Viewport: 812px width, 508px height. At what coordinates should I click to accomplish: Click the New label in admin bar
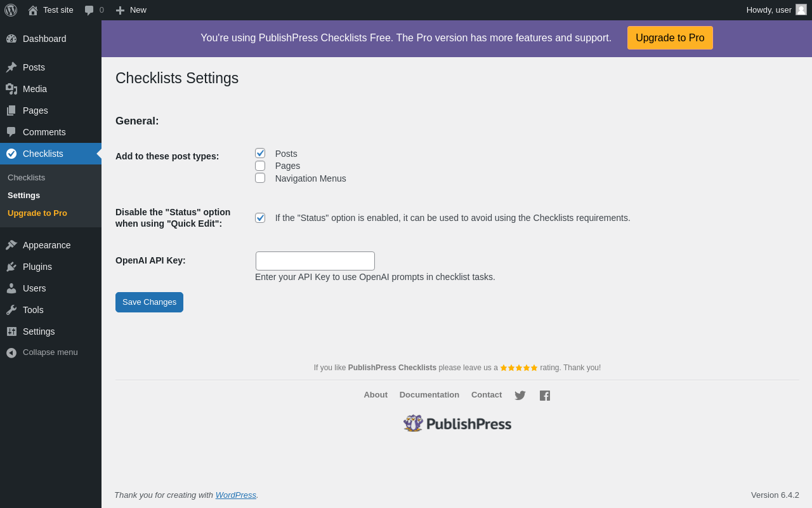point(138,10)
